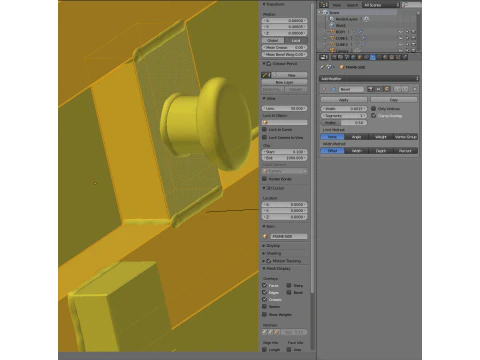Collapse the Transform panel

pos(264,4)
